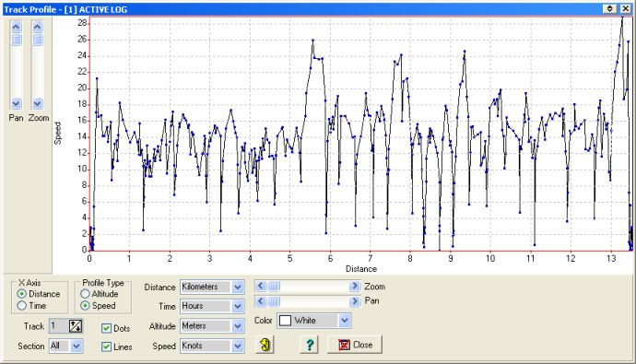Click left arrow of horizontal Zoom scrollbar

tap(261, 287)
